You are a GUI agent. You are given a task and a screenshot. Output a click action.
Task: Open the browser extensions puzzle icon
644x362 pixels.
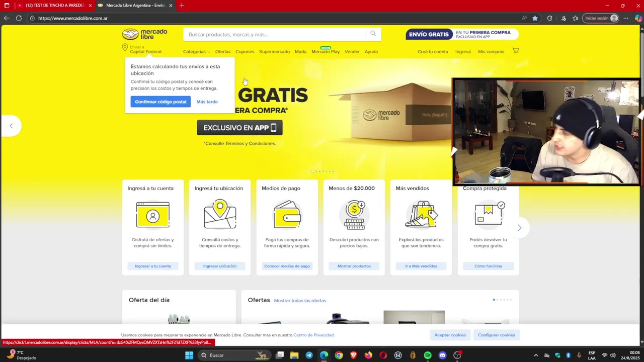pyautogui.click(x=549, y=18)
